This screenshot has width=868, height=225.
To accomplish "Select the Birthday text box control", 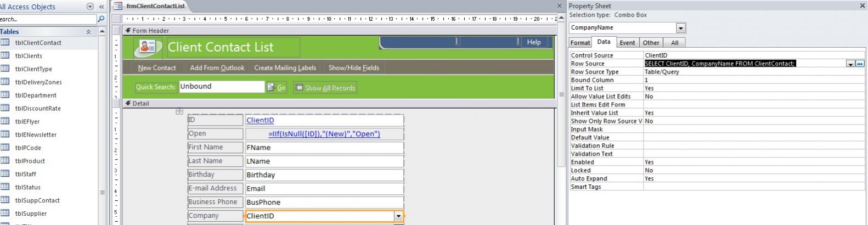I will pyautogui.click(x=324, y=175).
